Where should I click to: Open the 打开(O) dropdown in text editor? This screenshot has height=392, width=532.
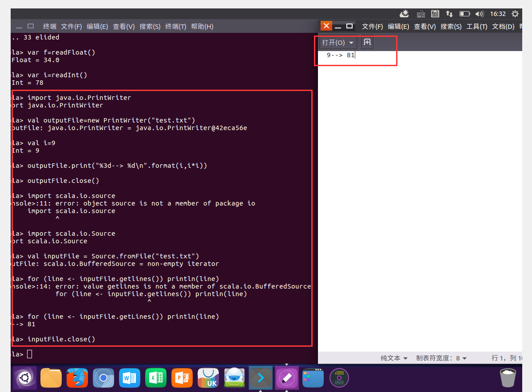pyautogui.click(x=337, y=42)
